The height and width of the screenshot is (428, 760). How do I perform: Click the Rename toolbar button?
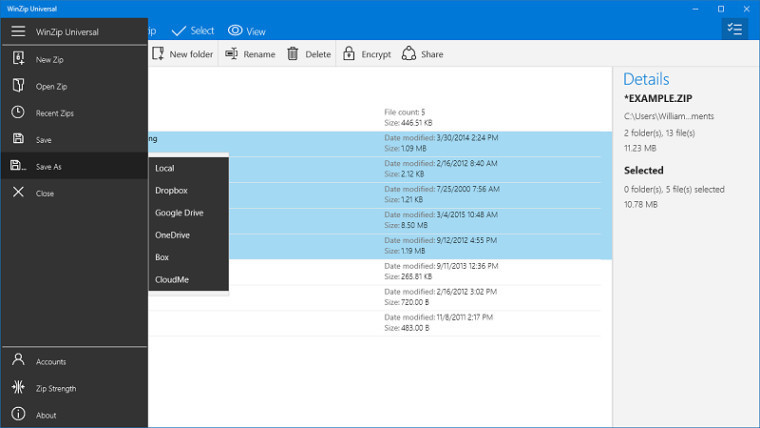(x=250, y=54)
